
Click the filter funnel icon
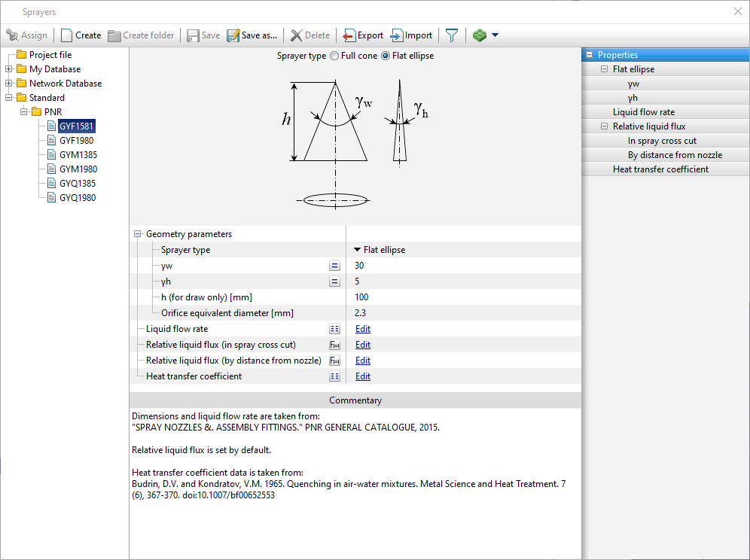tap(451, 35)
